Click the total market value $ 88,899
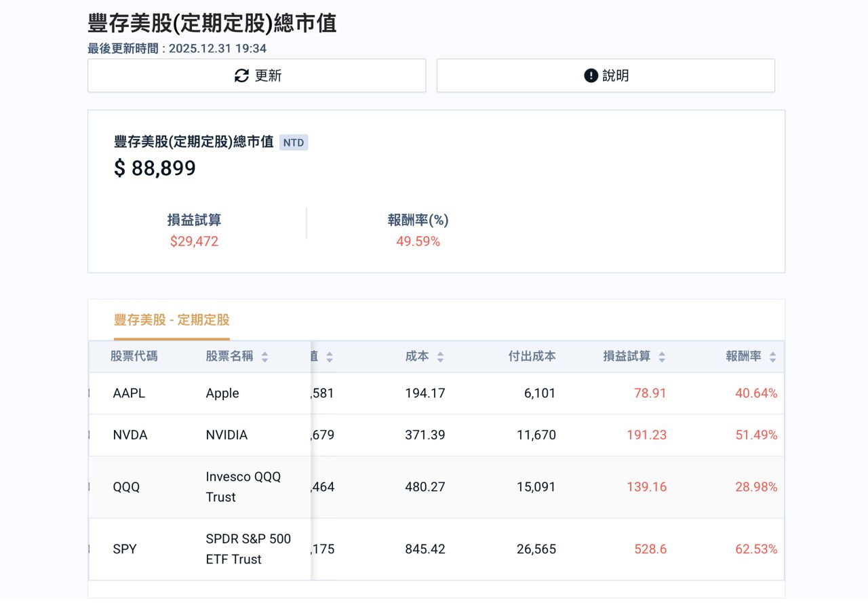Image resolution: width=868 pixels, height=609 pixels. click(155, 168)
